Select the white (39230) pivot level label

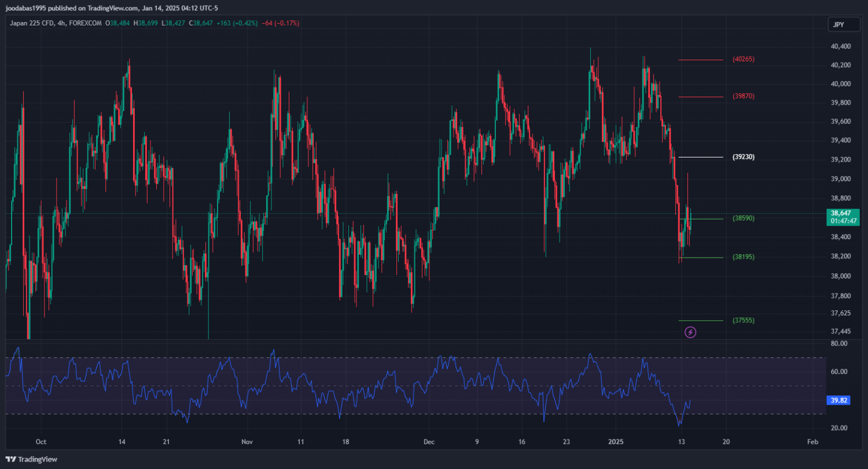click(744, 157)
